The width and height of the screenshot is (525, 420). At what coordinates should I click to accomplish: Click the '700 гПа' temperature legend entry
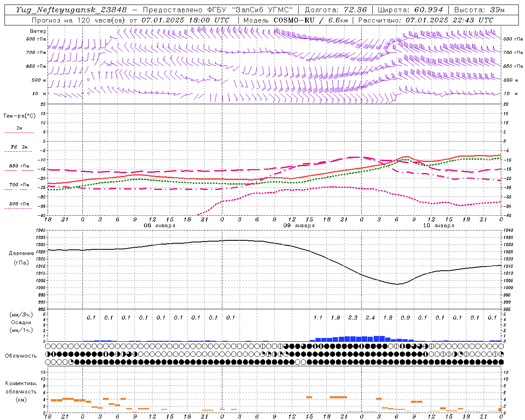coord(19,185)
